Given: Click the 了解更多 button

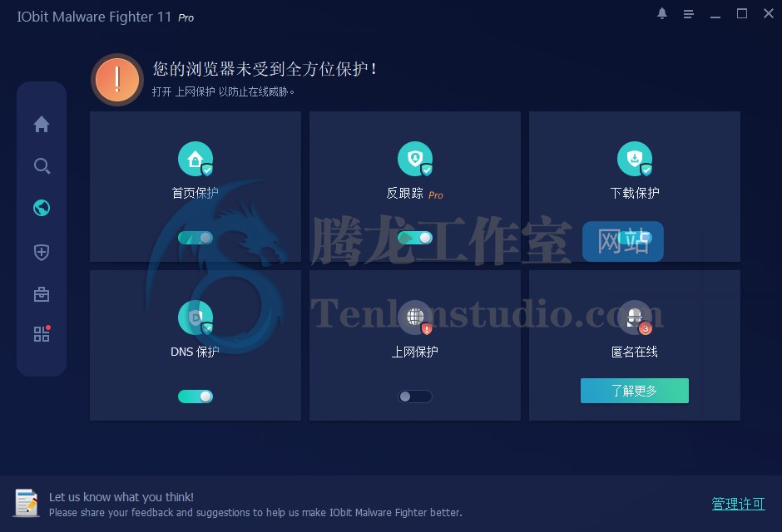Looking at the screenshot, I should coord(635,391).
